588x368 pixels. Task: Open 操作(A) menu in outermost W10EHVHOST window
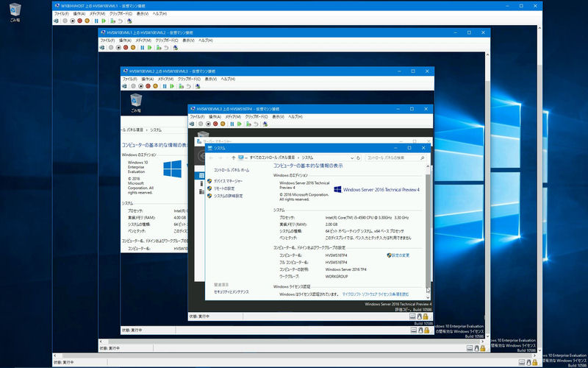tap(79, 13)
